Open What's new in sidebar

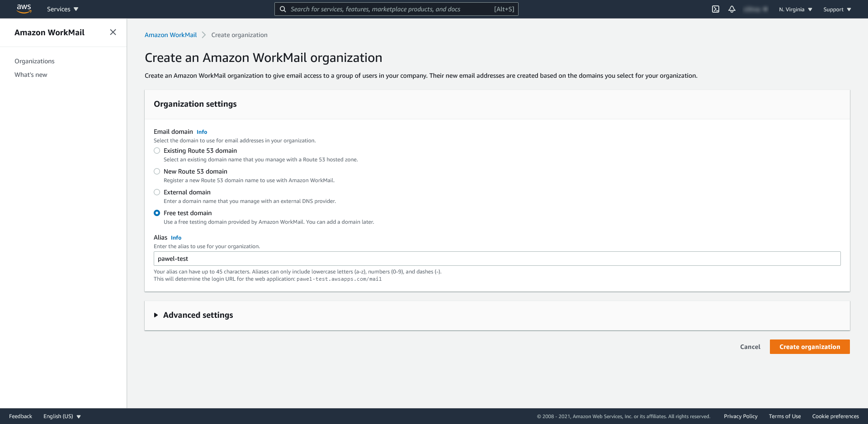click(31, 75)
